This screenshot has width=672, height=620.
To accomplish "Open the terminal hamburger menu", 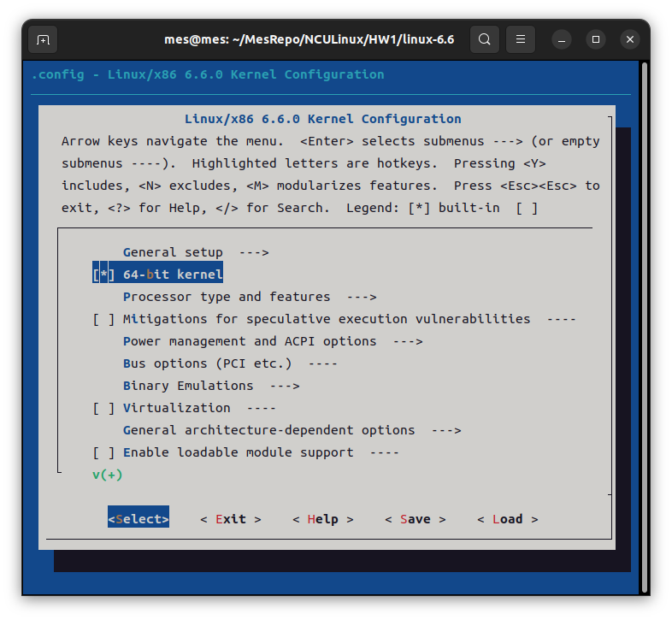I will [x=521, y=39].
